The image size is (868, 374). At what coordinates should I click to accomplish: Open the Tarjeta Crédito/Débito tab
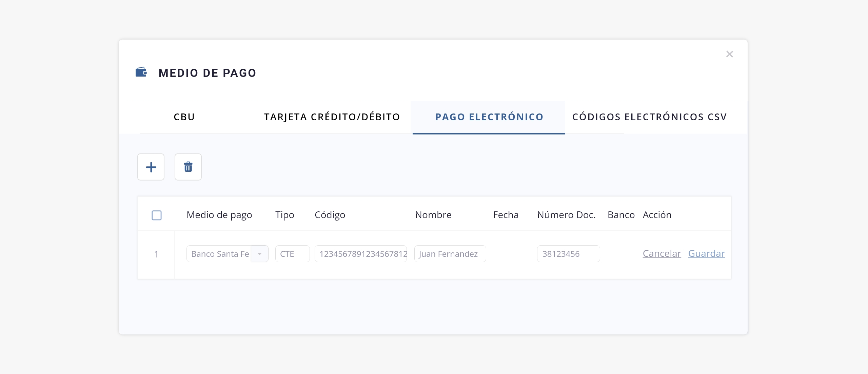(x=332, y=117)
